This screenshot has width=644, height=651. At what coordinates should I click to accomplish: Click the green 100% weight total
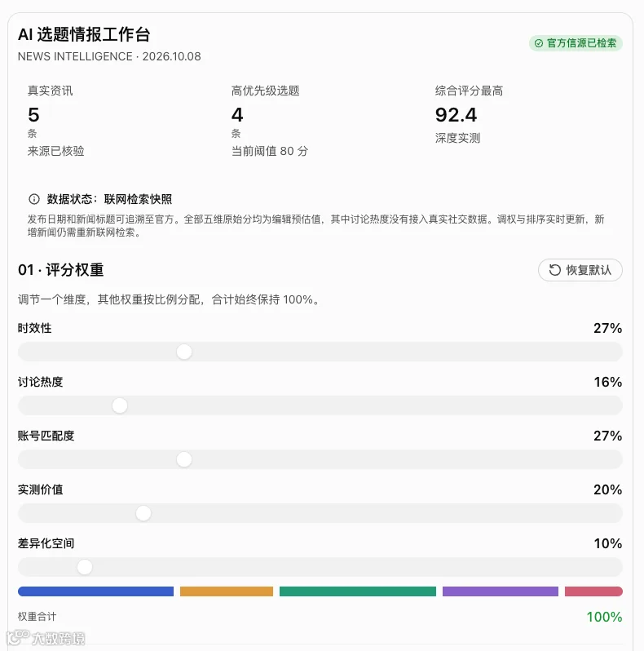(605, 617)
